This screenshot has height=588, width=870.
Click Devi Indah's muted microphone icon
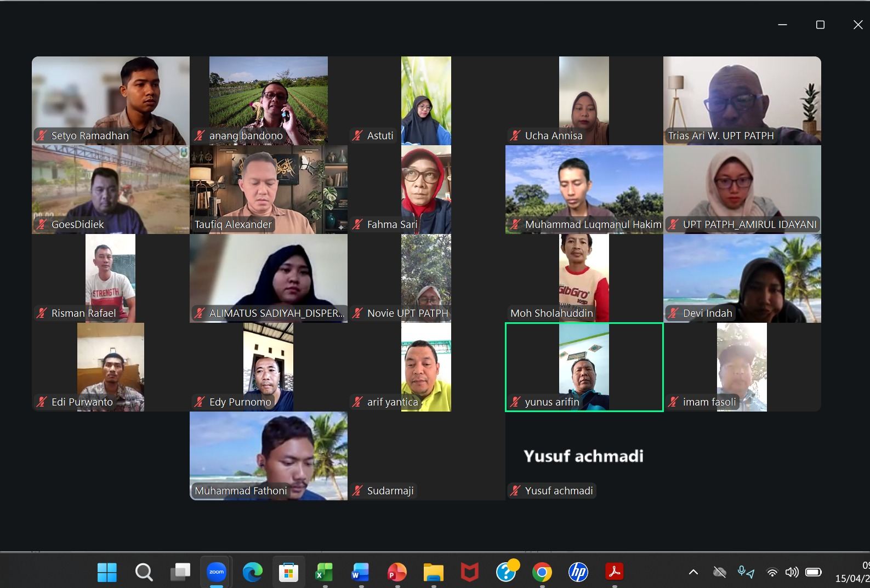pyautogui.click(x=673, y=313)
